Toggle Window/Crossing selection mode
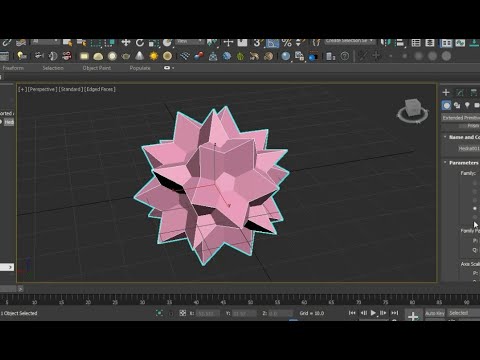Image resolution: width=480 pixels, height=360 pixels. pyautogui.click(x=109, y=43)
